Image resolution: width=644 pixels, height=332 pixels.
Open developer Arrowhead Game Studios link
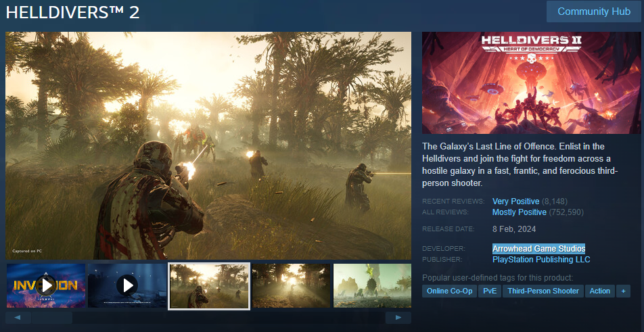point(539,249)
